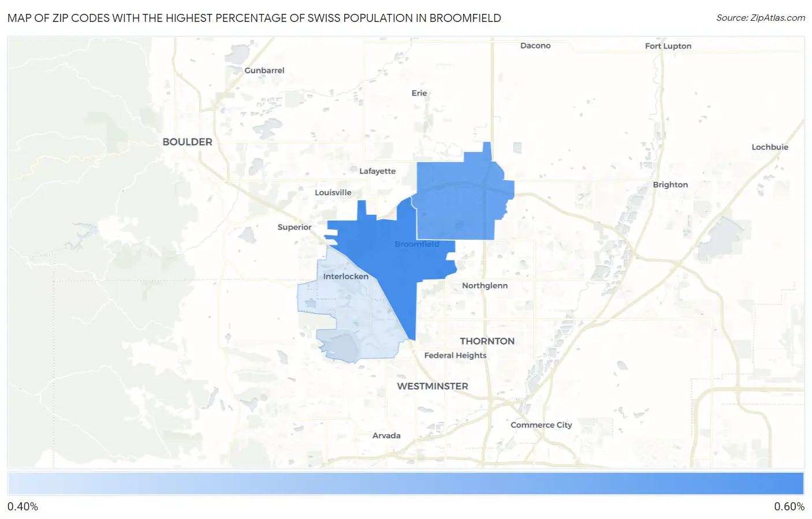Click the Erie town label
The image size is (812, 519).
point(419,93)
